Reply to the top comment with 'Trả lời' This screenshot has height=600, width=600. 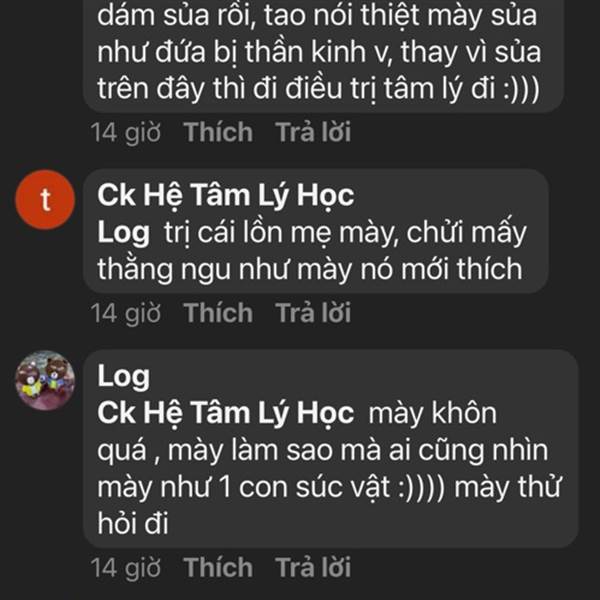(313, 132)
